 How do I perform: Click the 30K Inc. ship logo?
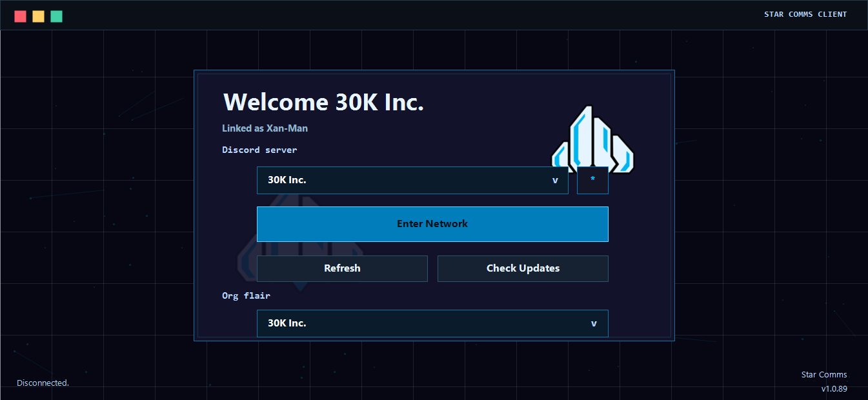click(593, 140)
